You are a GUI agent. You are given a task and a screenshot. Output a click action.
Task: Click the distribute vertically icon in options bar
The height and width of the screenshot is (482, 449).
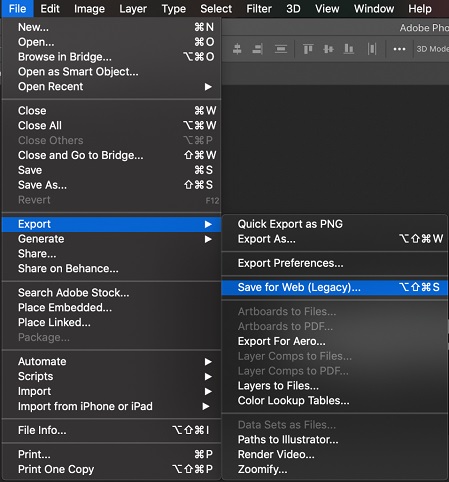(281, 49)
